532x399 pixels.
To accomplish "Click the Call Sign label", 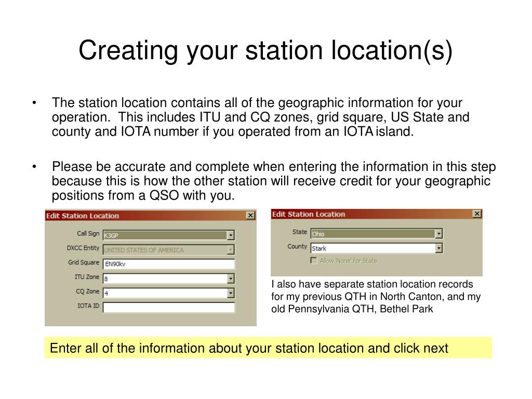I will pos(88,233).
